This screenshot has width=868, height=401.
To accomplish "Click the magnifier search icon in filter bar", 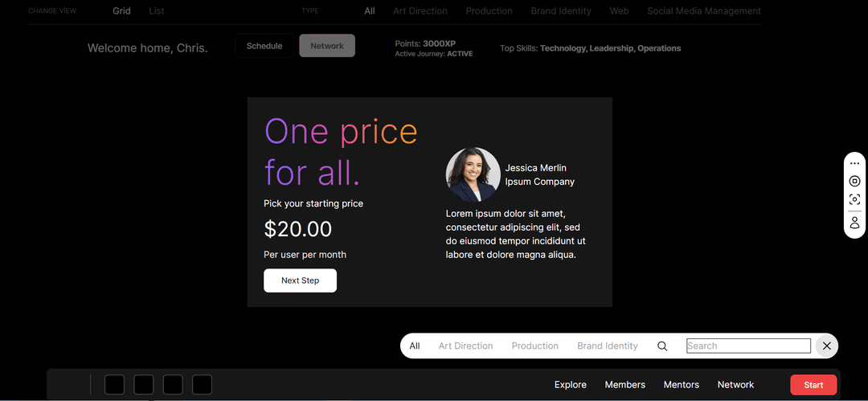I will pos(662,346).
